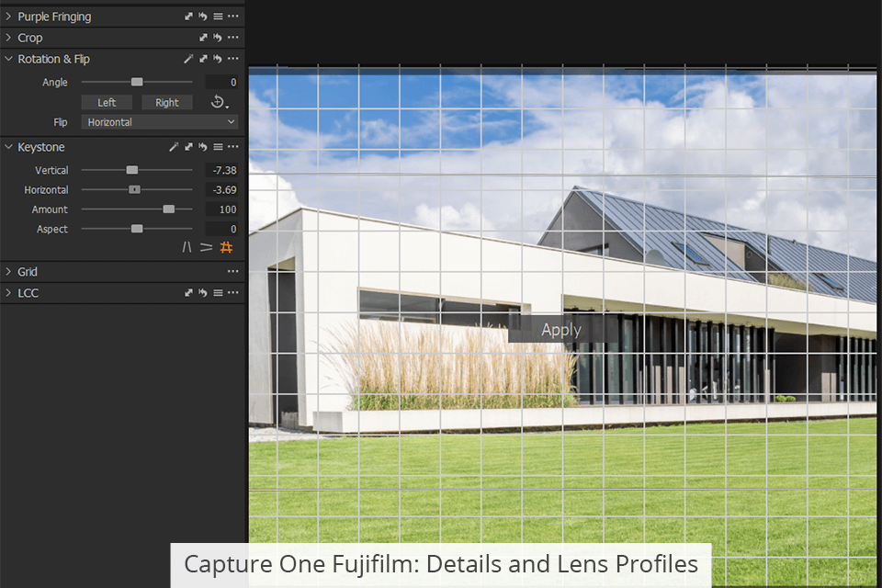Image resolution: width=882 pixels, height=588 pixels.
Task: Select horizontal keystone correction icon
Action: 207,247
